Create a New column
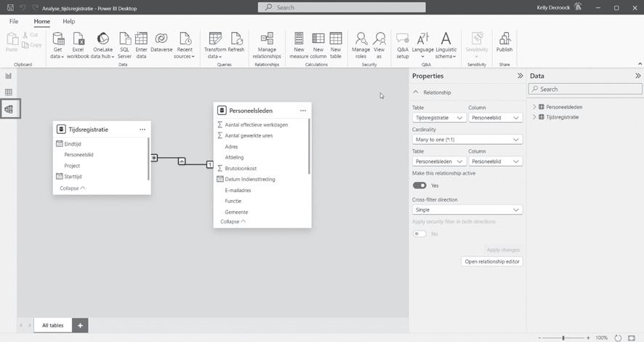644x342 pixels. point(318,45)
